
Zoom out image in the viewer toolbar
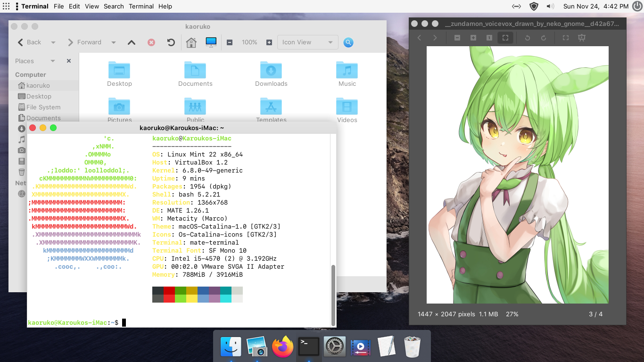pos(457,38)
